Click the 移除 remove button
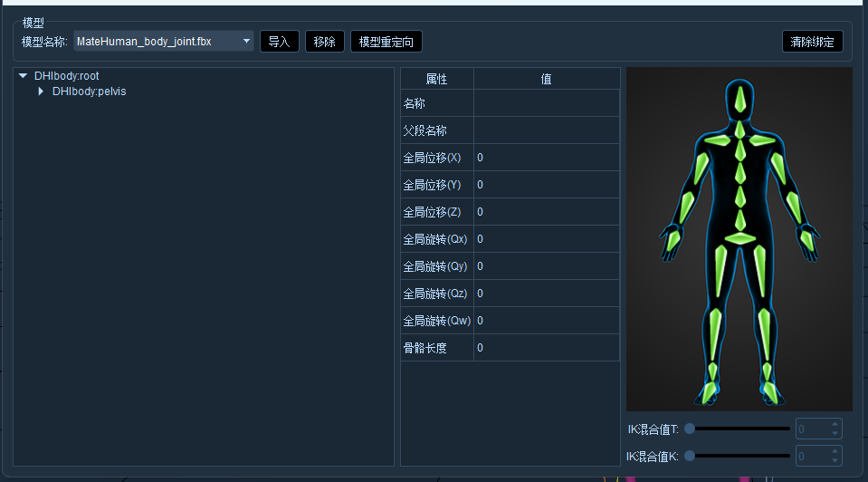 (x=324, y=42)
